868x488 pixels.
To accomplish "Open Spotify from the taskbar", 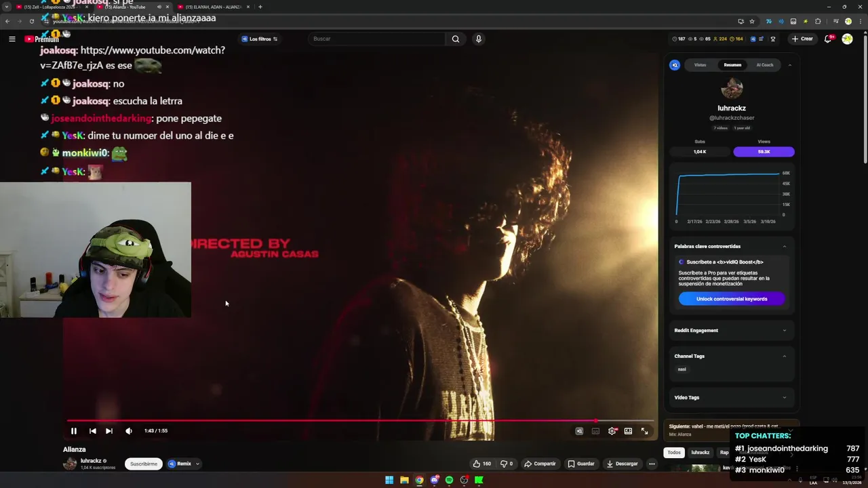I will point(449,480).
